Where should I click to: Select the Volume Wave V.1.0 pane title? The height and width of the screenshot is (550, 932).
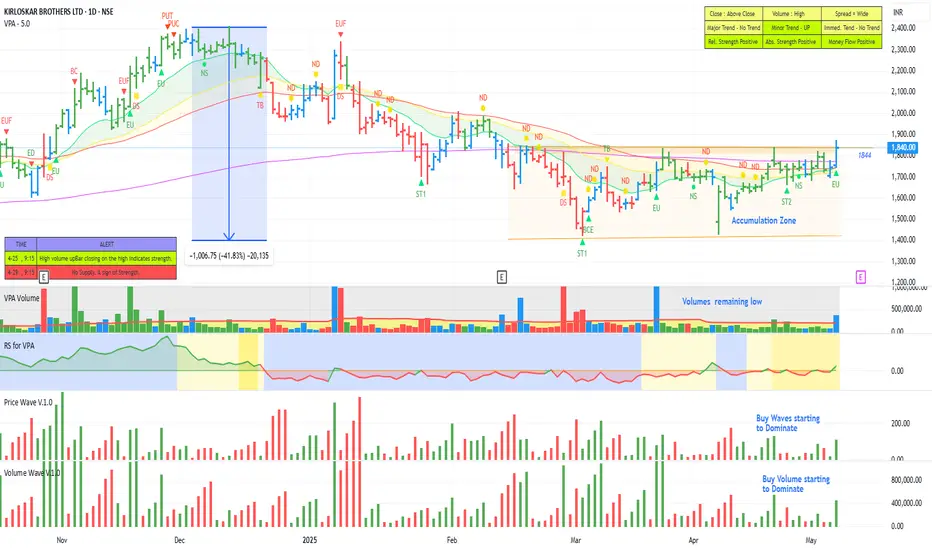[32, 473]
